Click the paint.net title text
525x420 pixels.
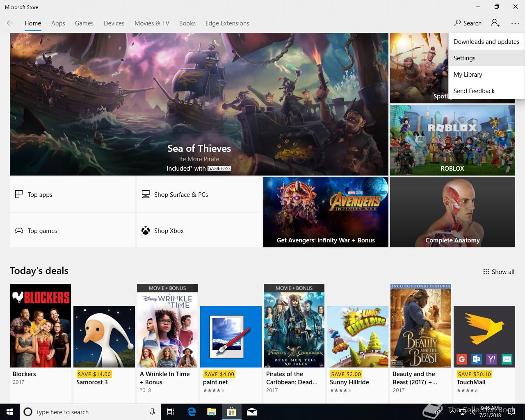(215, 382)
